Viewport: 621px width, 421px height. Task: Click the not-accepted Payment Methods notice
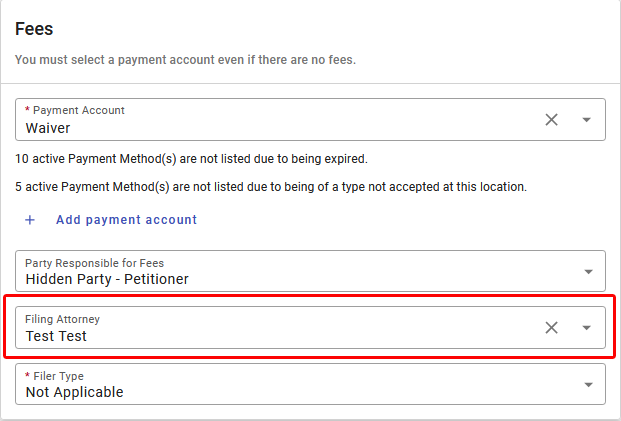click(x=271, y=187)
